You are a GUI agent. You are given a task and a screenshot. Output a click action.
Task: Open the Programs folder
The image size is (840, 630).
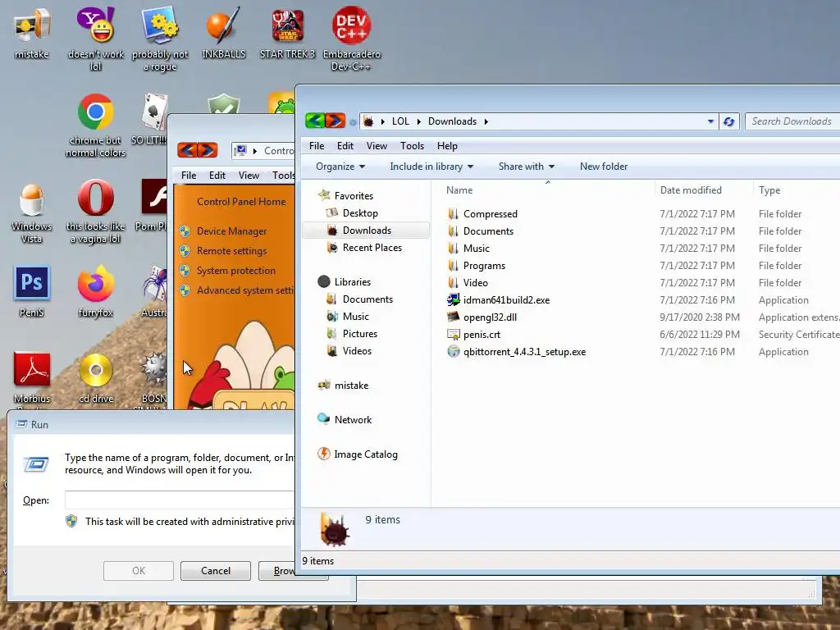pos(484,266)
